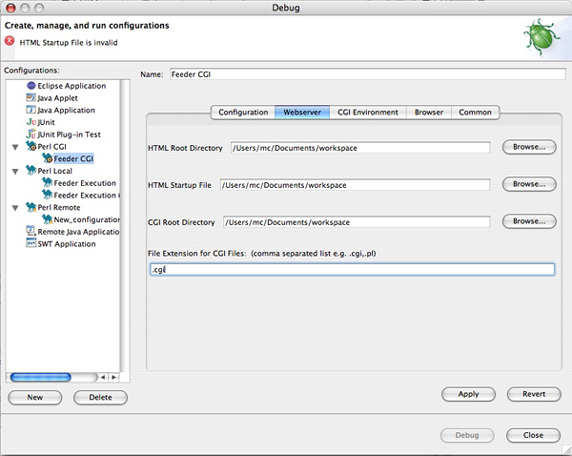
Task: Click the New configuration button
Action: pyautogui.click(x=35, y=398)
